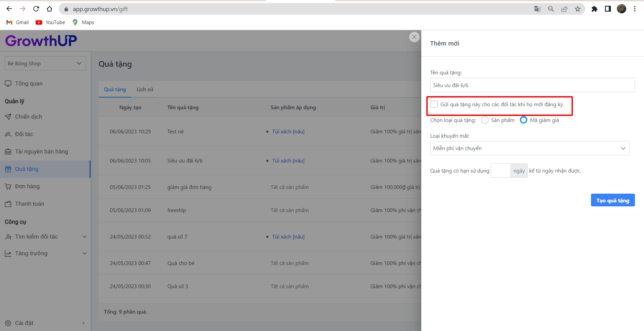Select the Sản phẩm gift type radio

point(485,120)
